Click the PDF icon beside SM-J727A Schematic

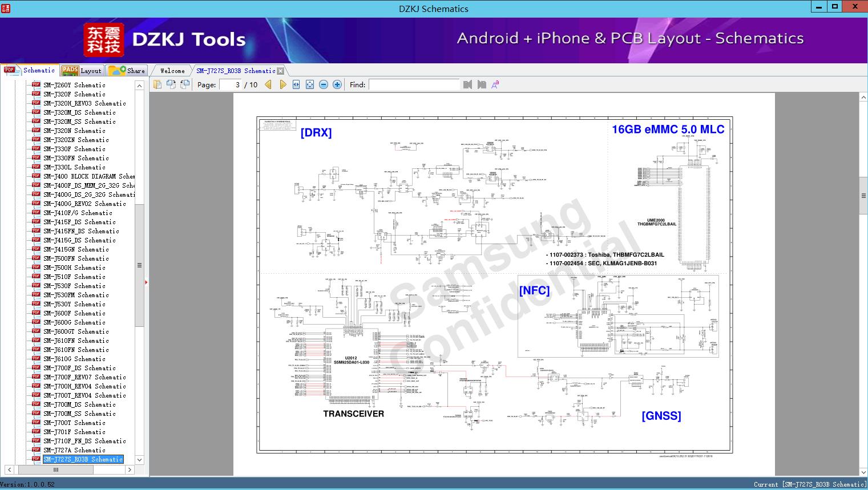[36, 449]
